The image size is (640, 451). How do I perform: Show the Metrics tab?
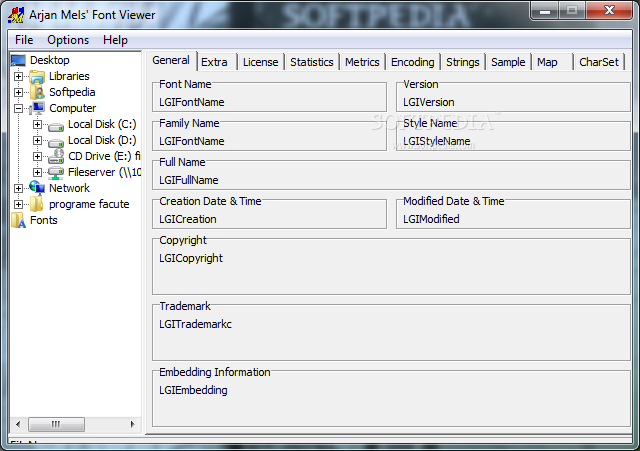click(x=362, y=62)
